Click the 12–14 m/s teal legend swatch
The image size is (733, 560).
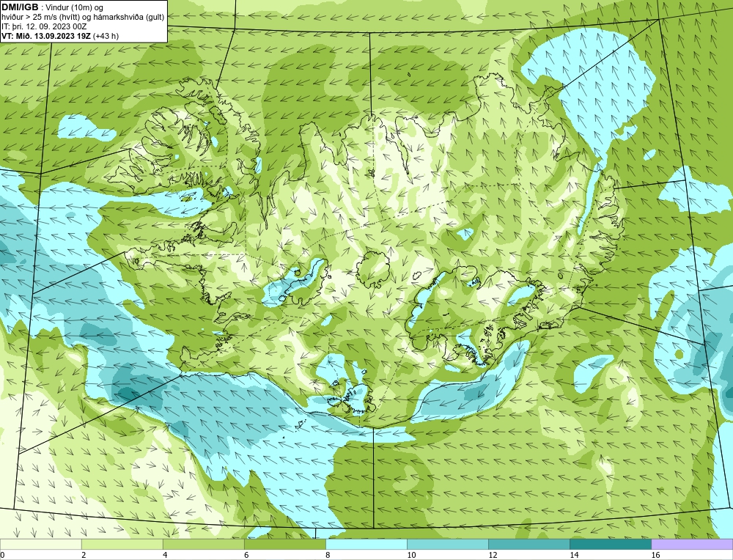[528, 544]
